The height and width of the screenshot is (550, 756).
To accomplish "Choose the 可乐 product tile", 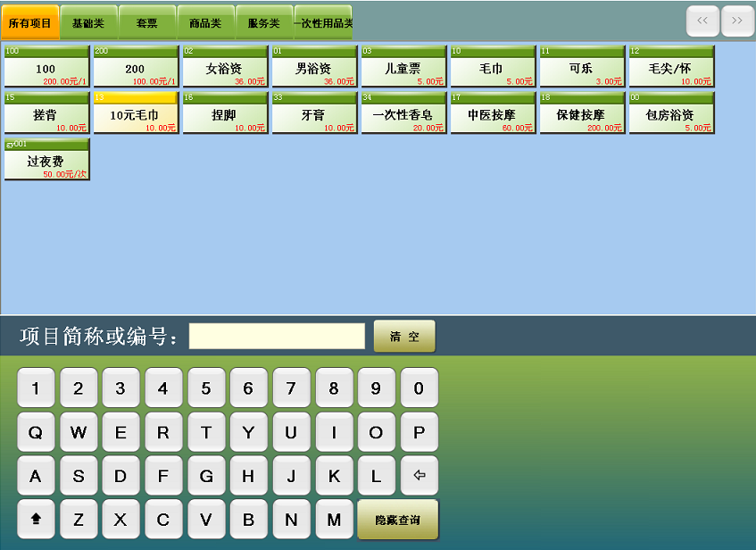I will 582,67.
